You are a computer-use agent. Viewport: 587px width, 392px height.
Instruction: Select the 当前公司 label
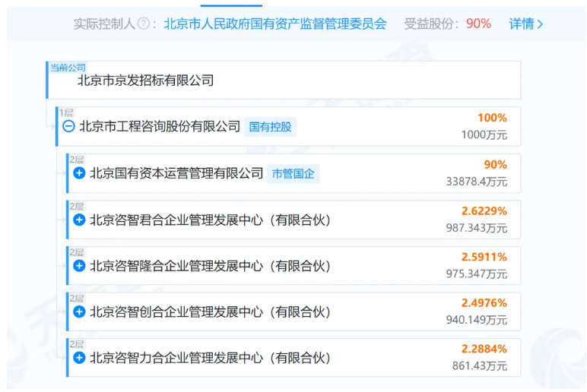coord(68,68)
